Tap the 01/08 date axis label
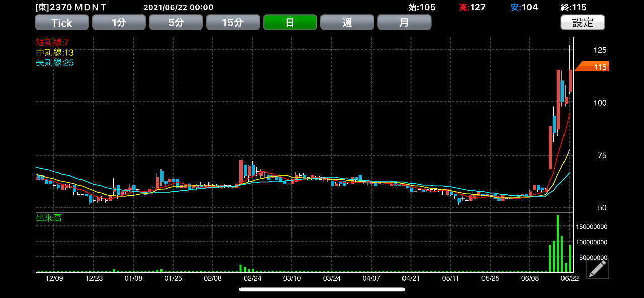The width and height of the screenshot is (644, 298). pyautogui.click(x=133, y=278)
